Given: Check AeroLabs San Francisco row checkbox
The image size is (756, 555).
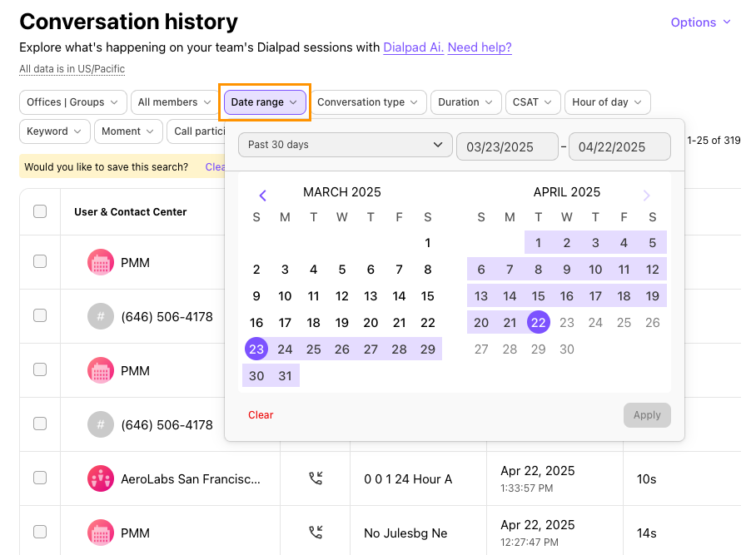Looking at the screenshot, I should (40, 478).
